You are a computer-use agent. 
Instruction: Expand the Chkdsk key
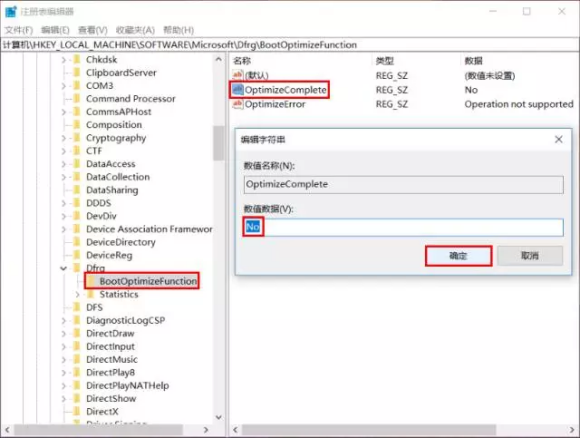tap(64, 60)
